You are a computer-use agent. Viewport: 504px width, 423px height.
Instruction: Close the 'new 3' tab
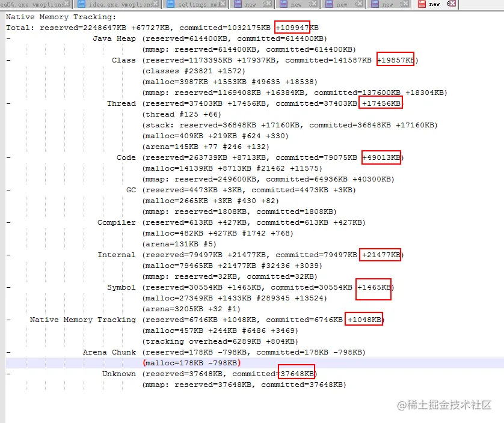[x=314, y=4]
